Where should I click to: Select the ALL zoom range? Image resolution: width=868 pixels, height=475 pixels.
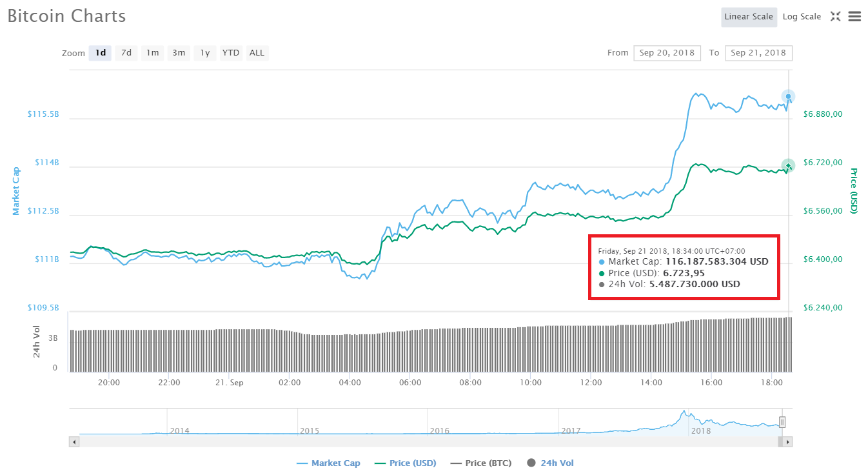(x=257, y=53)
